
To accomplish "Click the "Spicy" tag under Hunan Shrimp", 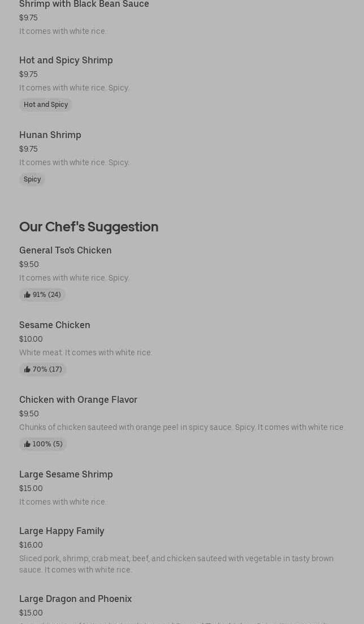I will pos(32,179).
